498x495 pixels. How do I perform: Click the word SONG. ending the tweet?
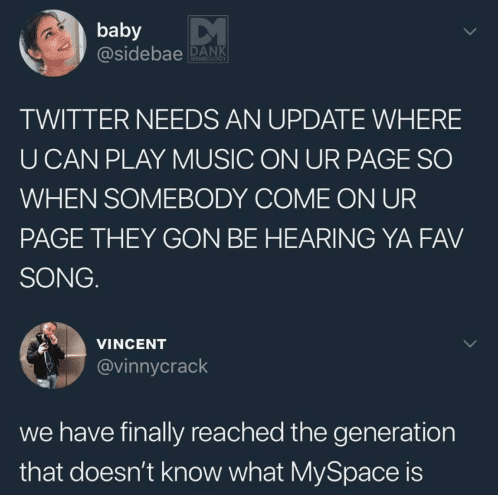tap(59, 278)
